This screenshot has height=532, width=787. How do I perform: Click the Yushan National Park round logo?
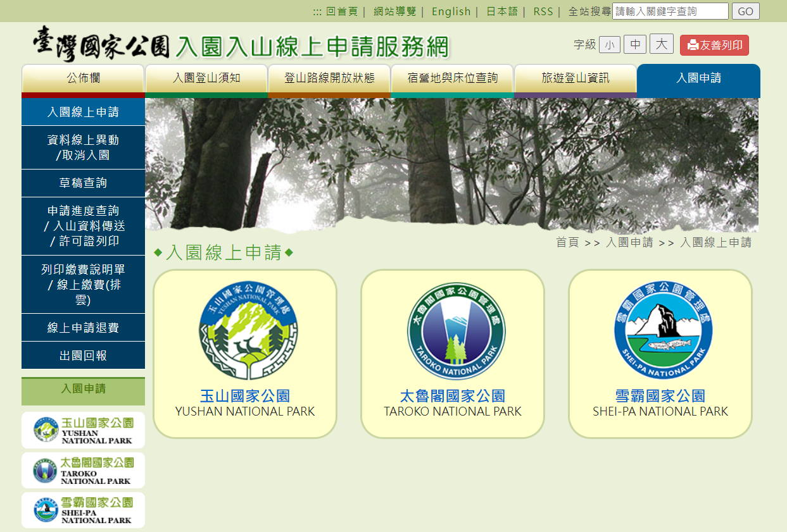248,331
